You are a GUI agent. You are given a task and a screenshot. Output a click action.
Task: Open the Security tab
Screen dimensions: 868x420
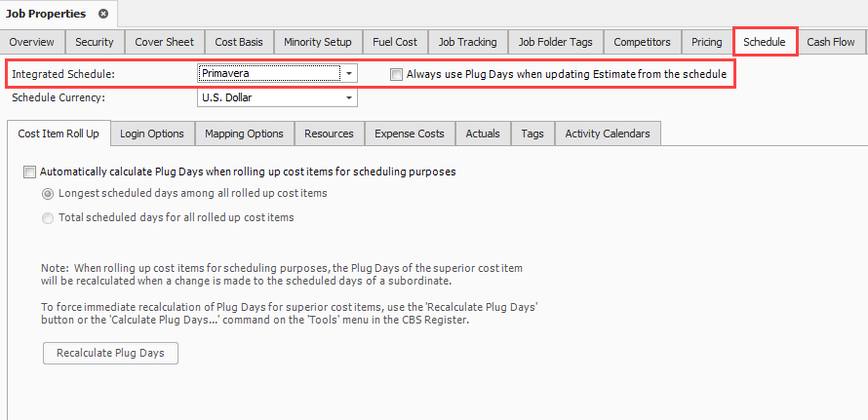(x=95, y=42)
